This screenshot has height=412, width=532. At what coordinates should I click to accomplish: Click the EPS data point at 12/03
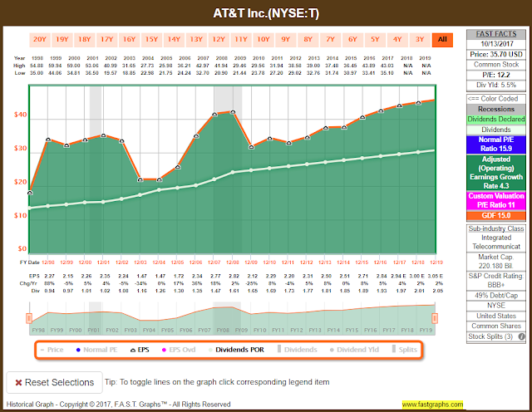[140, 179]
